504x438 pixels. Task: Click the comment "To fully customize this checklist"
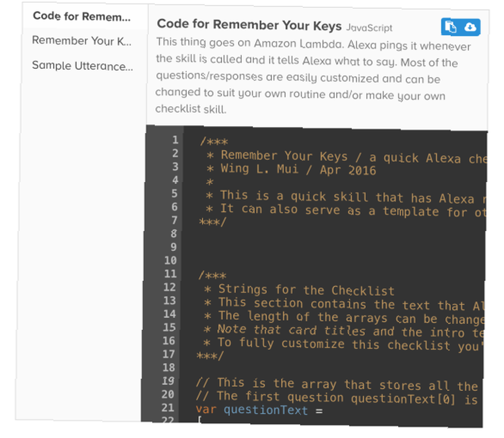(343, 344)
